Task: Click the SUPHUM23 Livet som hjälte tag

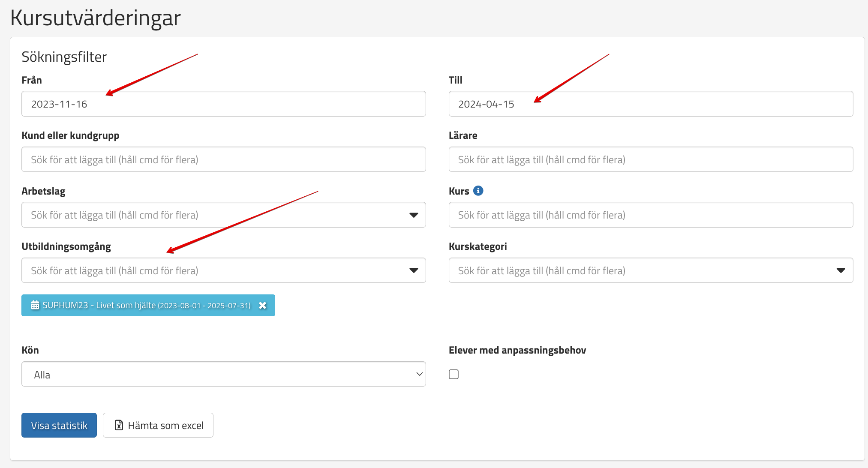Action: tap(146, 305)
